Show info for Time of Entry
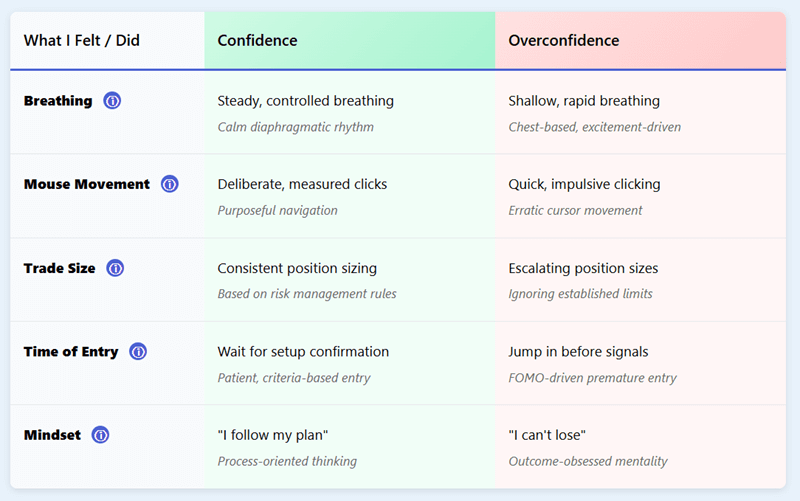Screen dimensions: 800x501 coord(138,352)
